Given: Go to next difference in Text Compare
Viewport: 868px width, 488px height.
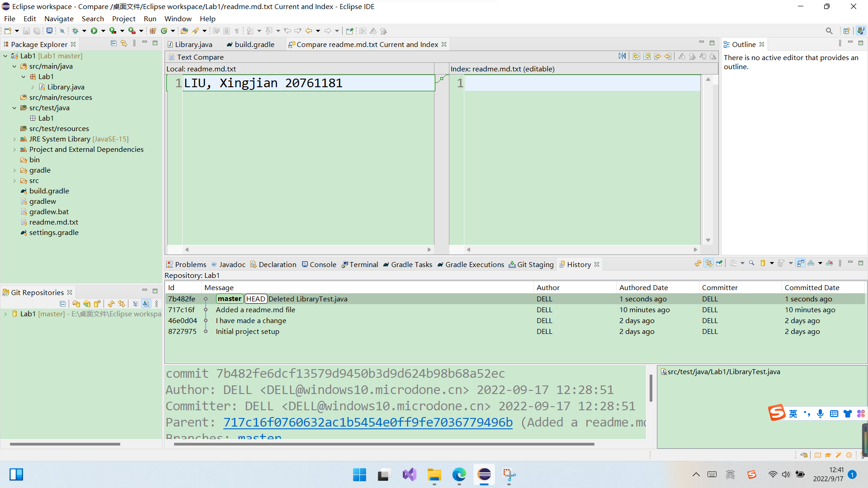Looking at the screenshot, I should pos(681,56).
